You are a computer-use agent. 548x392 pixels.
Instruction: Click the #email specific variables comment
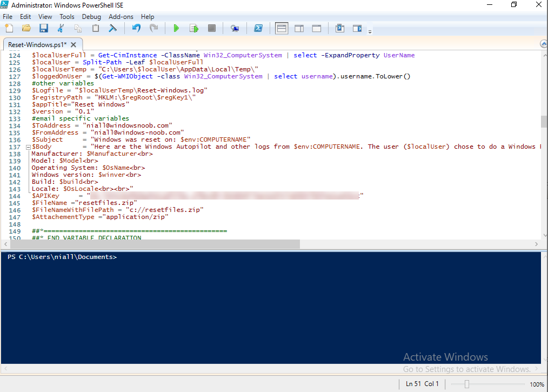click(x=81, y=118)
